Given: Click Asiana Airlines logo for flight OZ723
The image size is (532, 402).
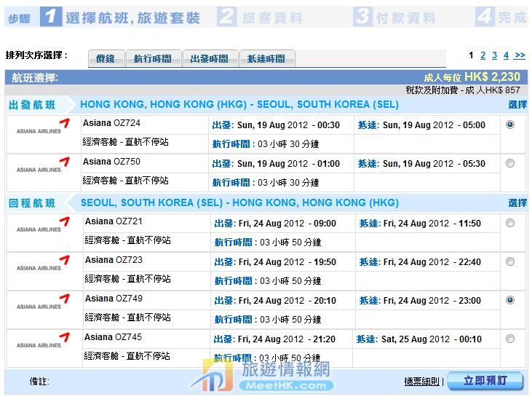Looking at the screenshot, I should click(x=43, y=264).
